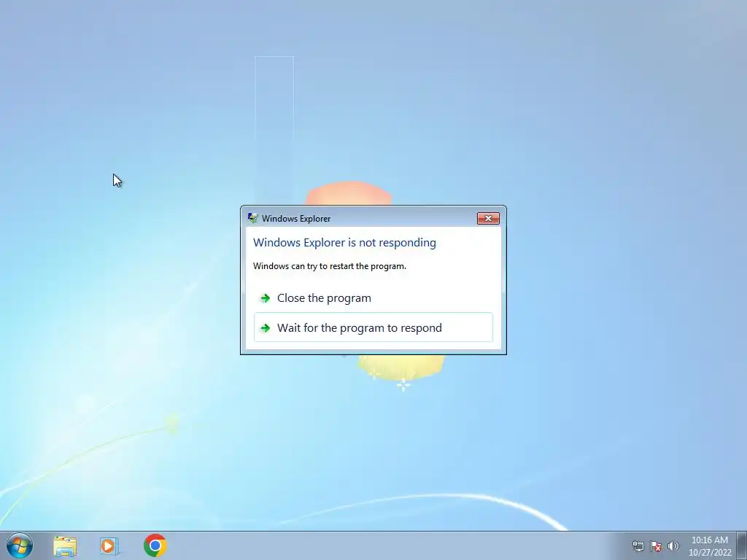Click the network status tray icon
The width and height of the screenshot is (747, 560).
point(638,546)
